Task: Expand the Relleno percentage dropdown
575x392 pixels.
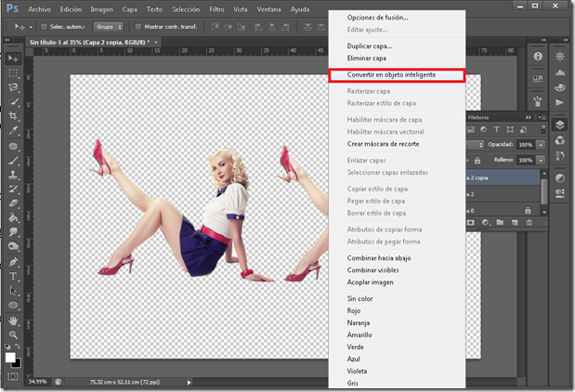Action: (x=541, y=159)
